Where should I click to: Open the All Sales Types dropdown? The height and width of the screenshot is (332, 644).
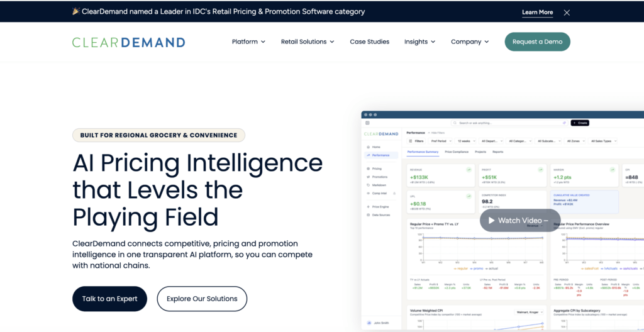click(602, 141)
